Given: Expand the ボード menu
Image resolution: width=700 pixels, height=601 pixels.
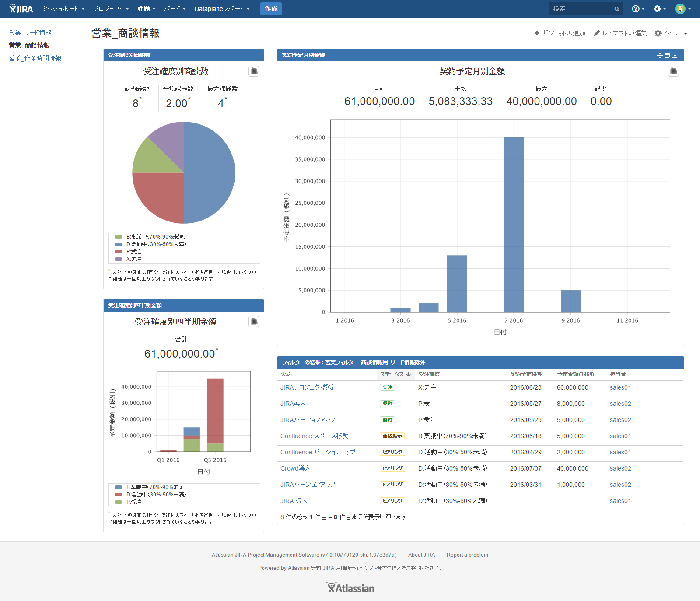Looking at the screenshot, I should [x=175, y=9].
